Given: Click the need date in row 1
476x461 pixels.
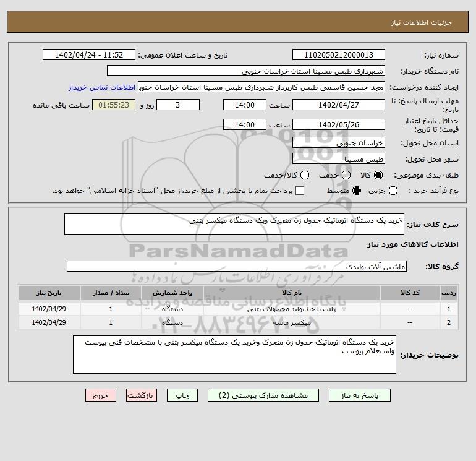Looking at the screenshot, I should [49, 309].
